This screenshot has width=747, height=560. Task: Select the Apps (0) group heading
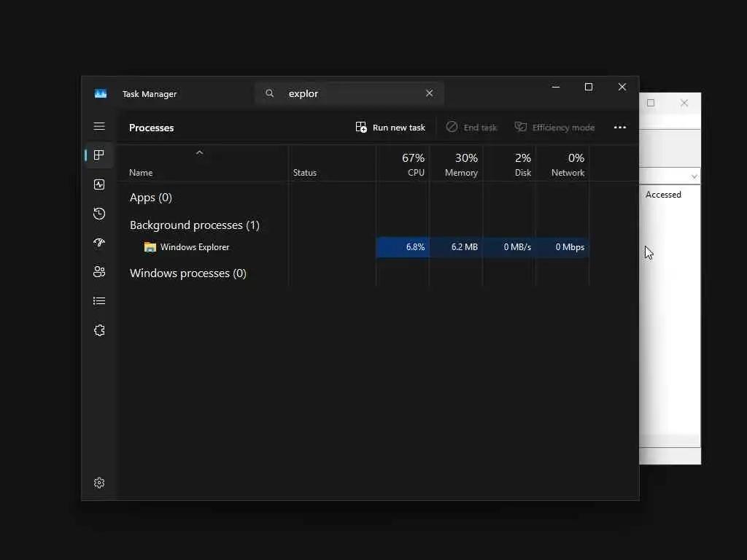[150, 198]
